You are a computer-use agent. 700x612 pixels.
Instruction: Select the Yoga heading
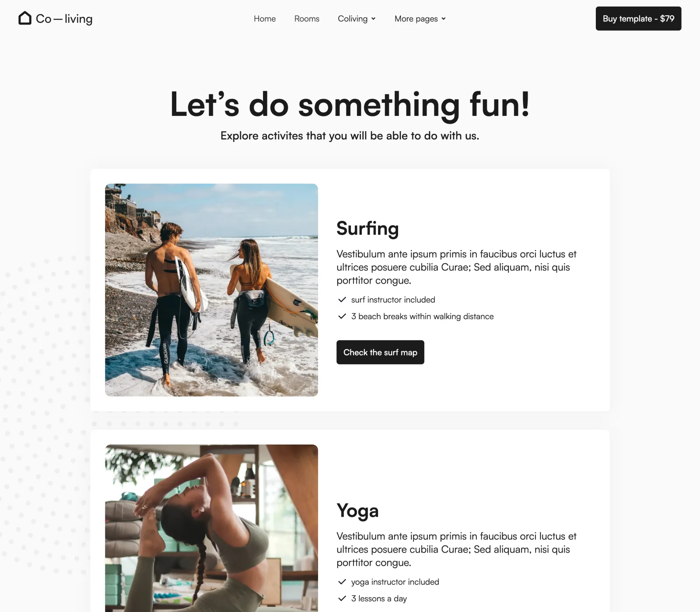357,511
